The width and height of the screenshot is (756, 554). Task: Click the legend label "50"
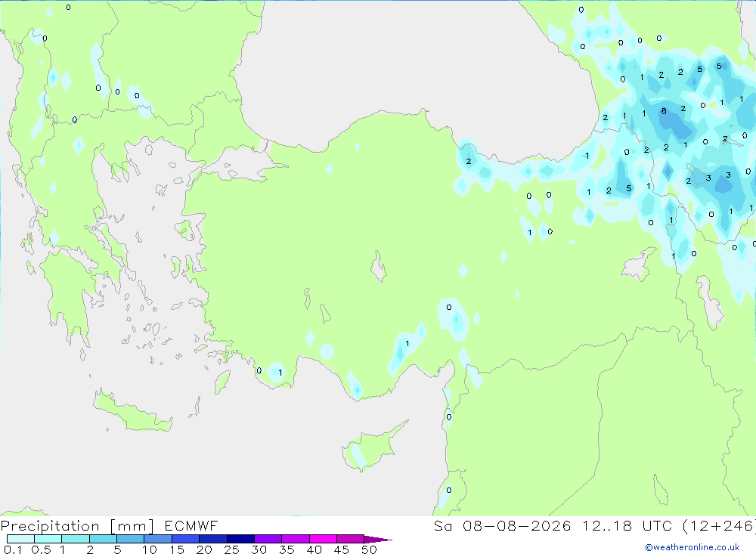click(370, 549)
